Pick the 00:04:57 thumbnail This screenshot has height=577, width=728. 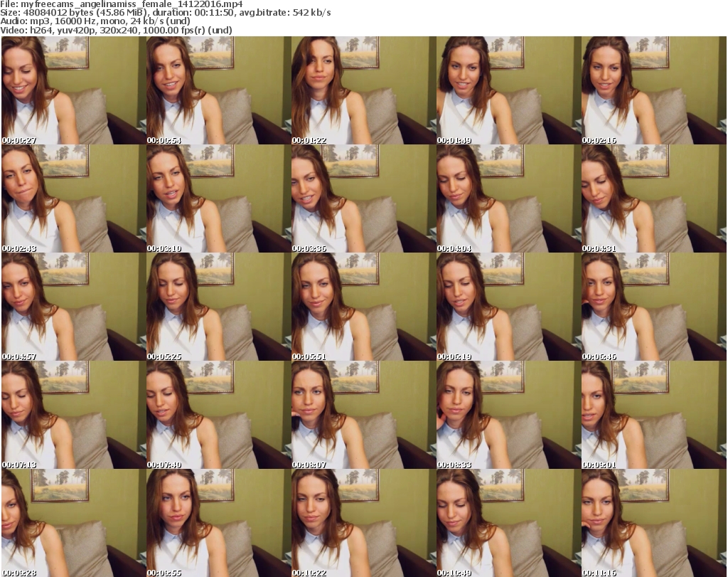pos(73,307)
